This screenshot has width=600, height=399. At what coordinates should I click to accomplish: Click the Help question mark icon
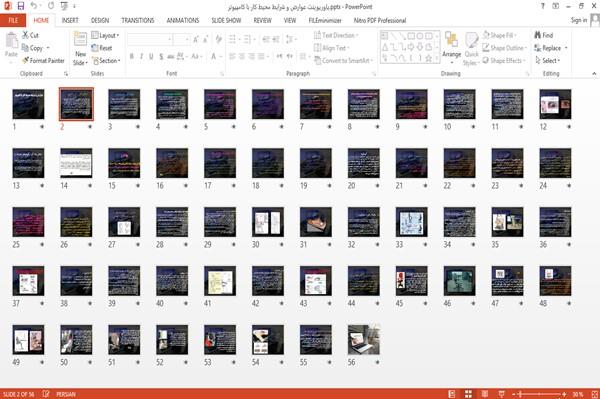543,6
